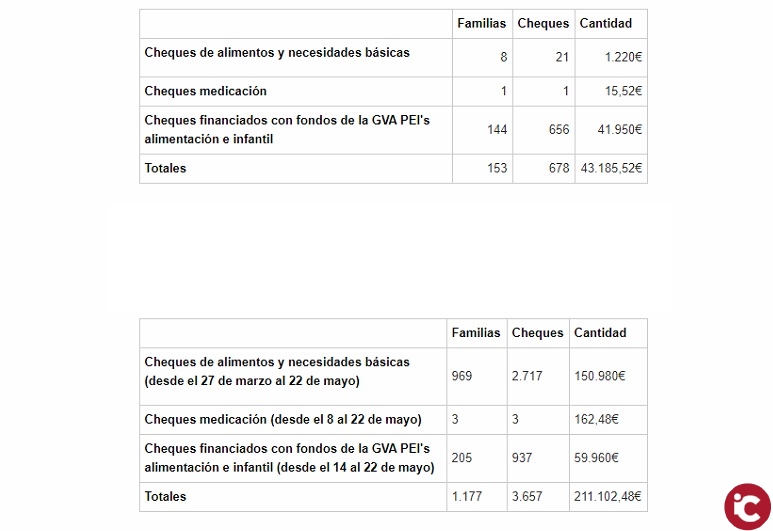
Task: Click the 1.177 total families cell
Action: pyautogui.click(x=466, y=496)
